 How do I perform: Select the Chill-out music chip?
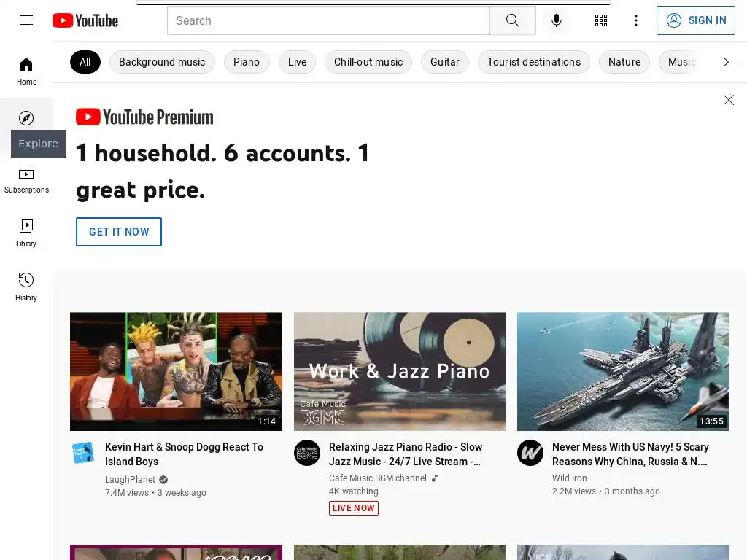[x=368, y=62]
